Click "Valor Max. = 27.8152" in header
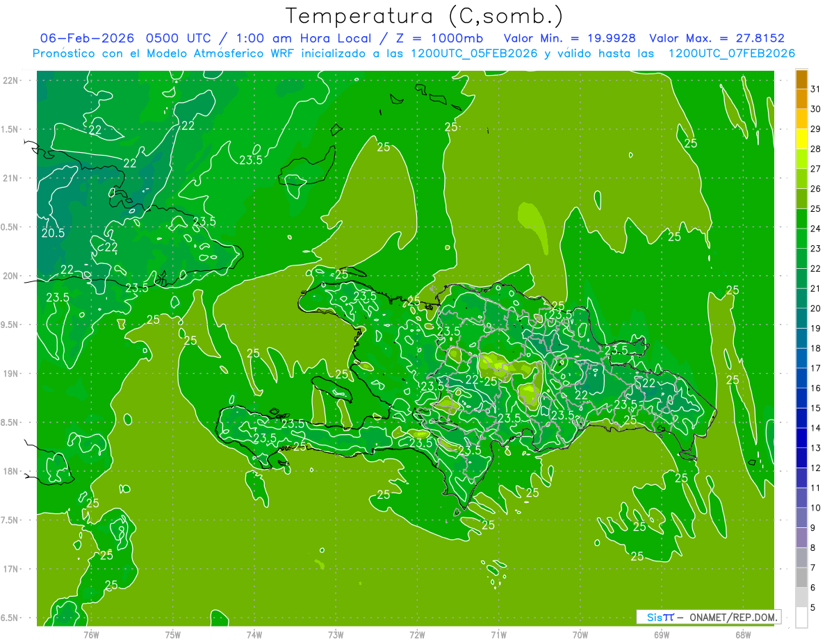The image size is (834, 644). tap(717, 38)
